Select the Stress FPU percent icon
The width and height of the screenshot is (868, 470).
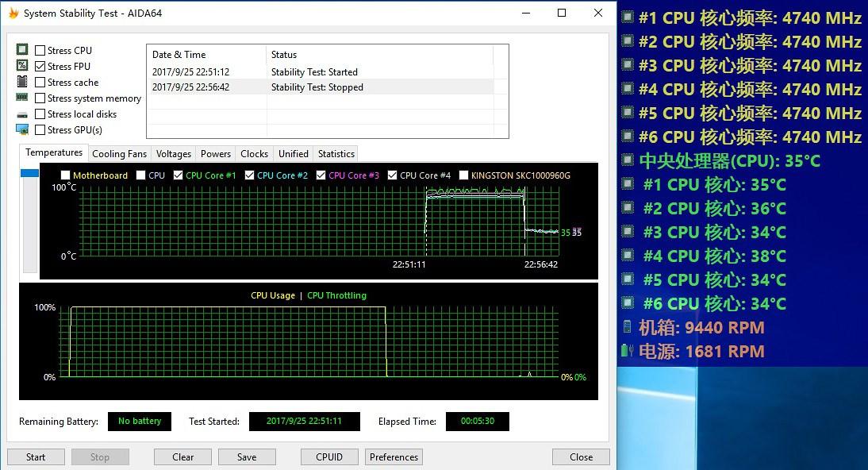pos(22,66)
